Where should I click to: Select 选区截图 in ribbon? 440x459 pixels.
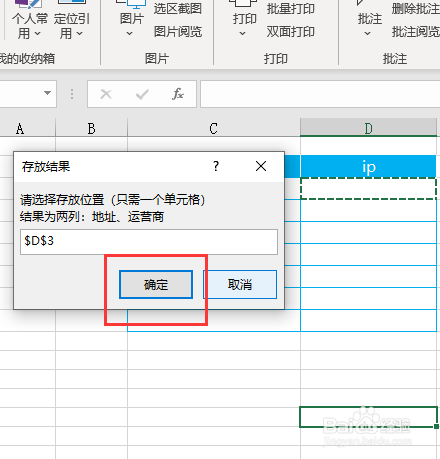coord(178,9)
